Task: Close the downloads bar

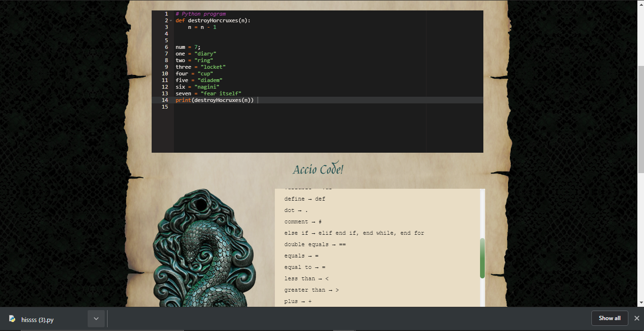Action: [x=637, y=318]
